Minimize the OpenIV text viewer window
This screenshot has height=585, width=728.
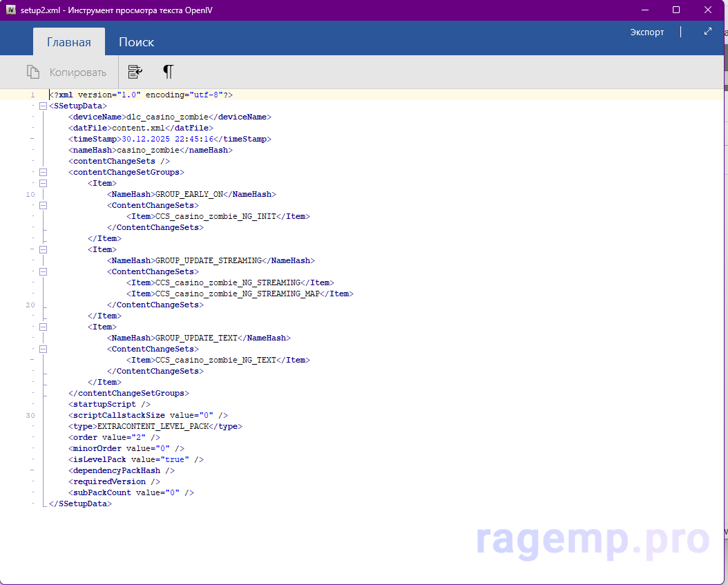pos(644,10)
